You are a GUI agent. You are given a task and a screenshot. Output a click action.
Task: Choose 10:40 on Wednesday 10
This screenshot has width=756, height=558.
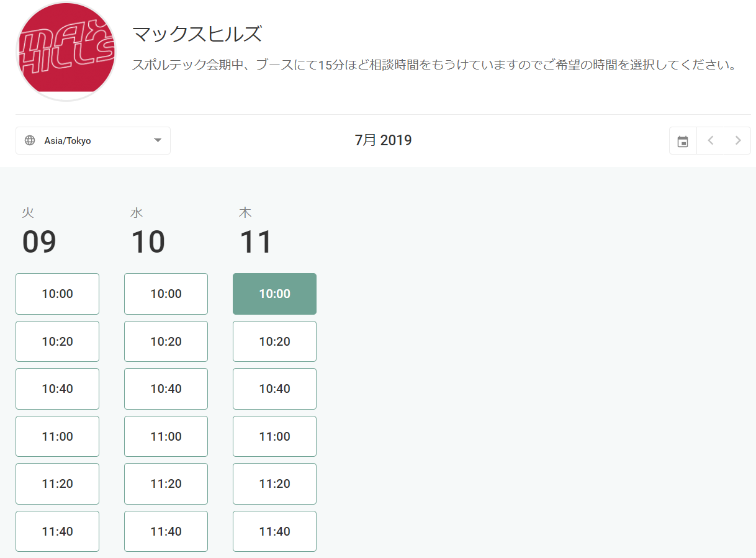[x=166, y=389]
